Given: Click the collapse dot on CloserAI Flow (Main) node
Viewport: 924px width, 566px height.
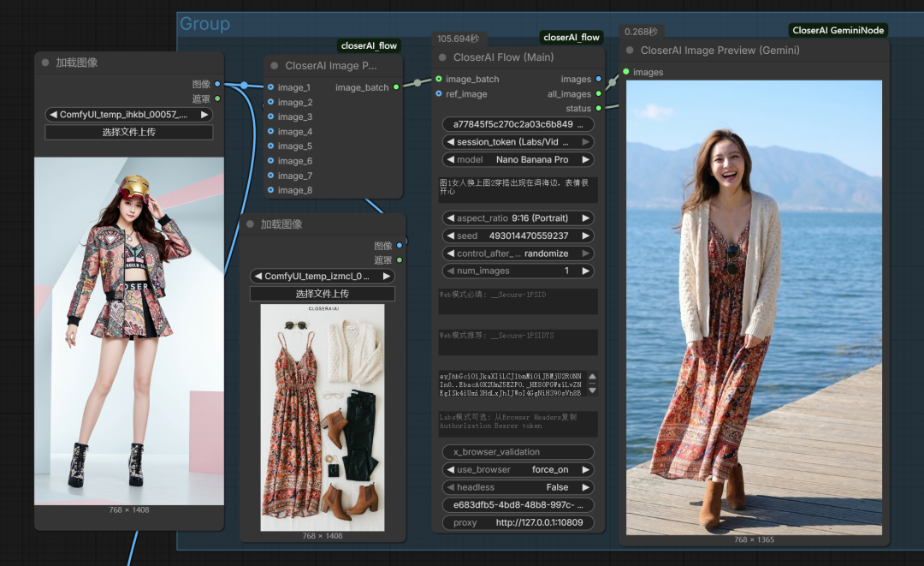Looking at the screenshot, I should click(x=442, y=57).
